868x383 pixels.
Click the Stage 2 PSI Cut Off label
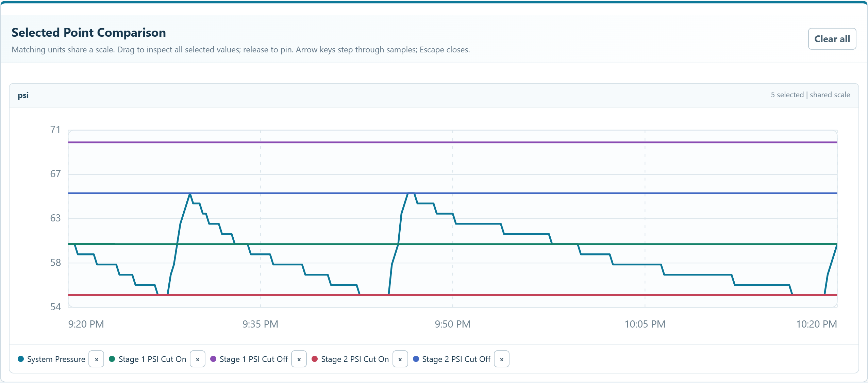tap(456, 359)
